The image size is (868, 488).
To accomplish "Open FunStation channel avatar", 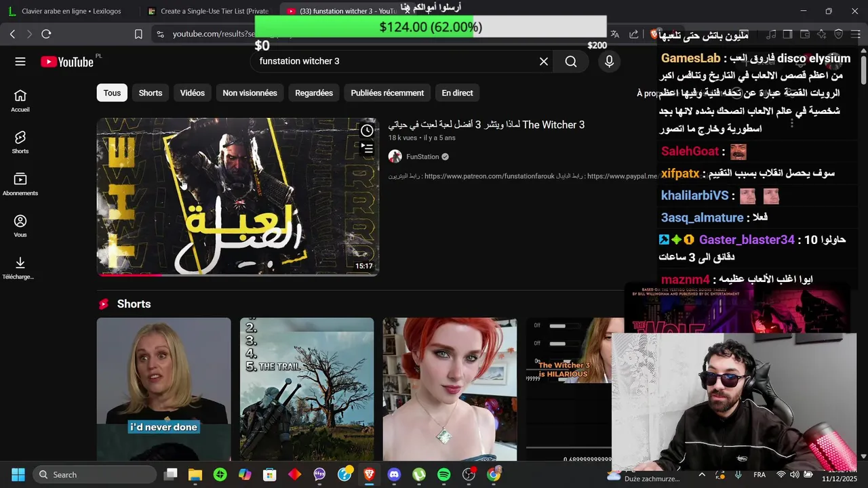I will click(395, 157).
